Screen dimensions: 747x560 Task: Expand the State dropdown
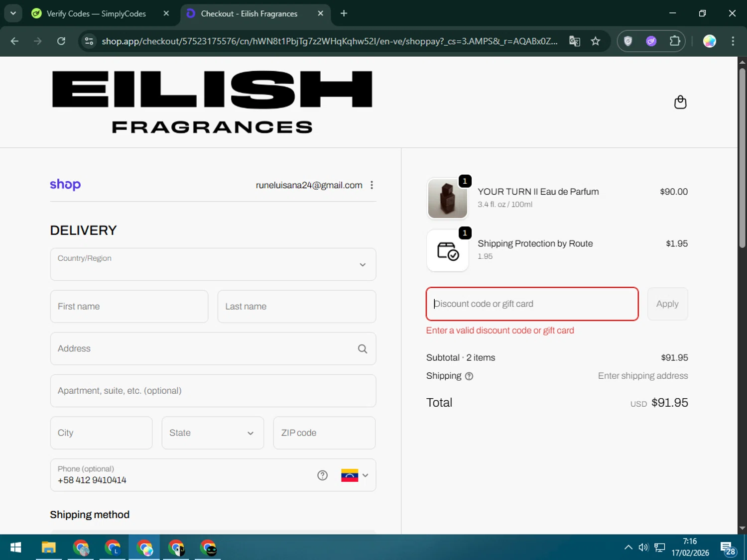click(x=213, y=433)
